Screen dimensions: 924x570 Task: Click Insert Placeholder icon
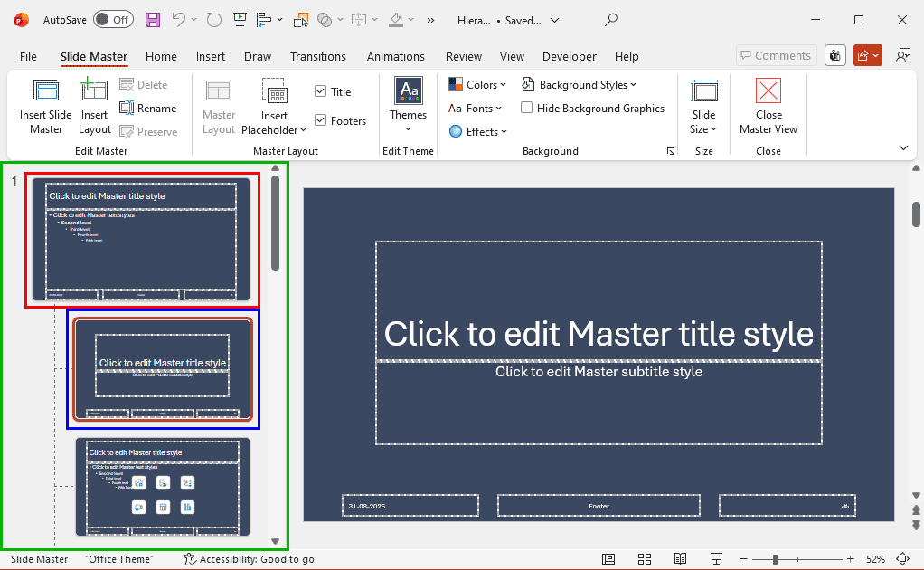pos(274,107)
